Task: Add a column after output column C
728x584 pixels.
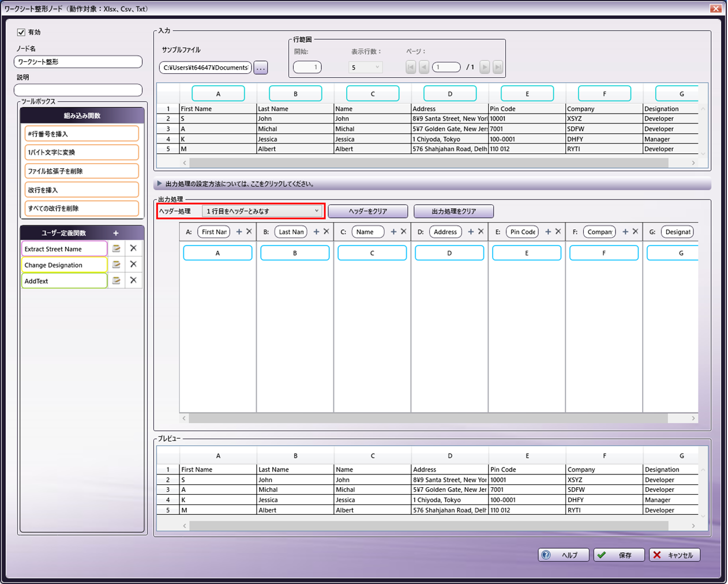Action: point(394,232)
